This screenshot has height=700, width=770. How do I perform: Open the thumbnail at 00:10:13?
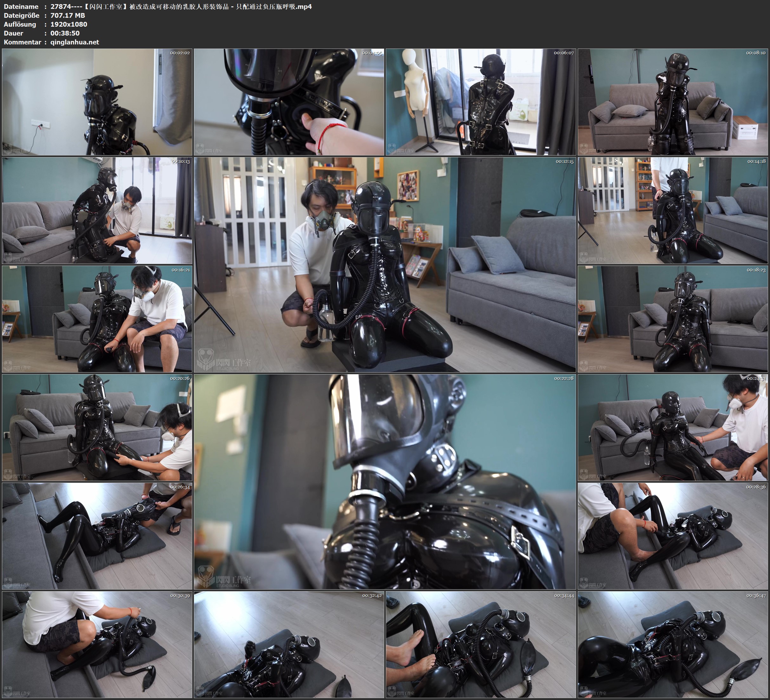coord(97,210)
